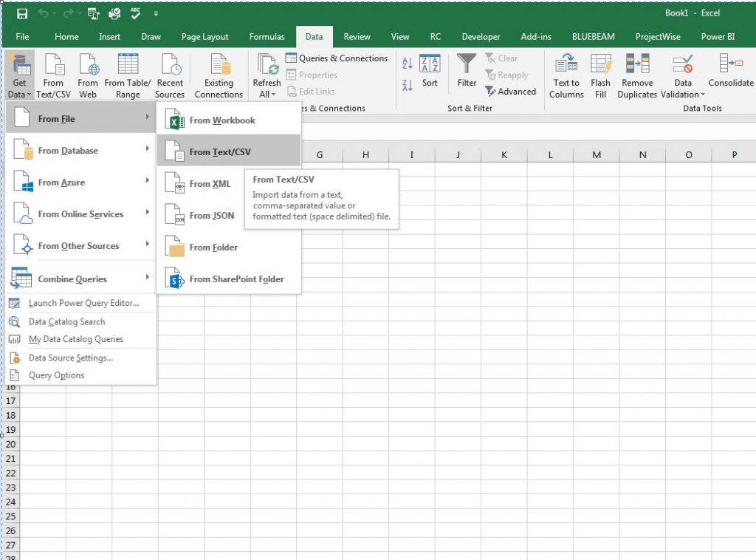This screenshot has height=560, width=756.
Task: Open the Developer tab
Action: (481, 37)
